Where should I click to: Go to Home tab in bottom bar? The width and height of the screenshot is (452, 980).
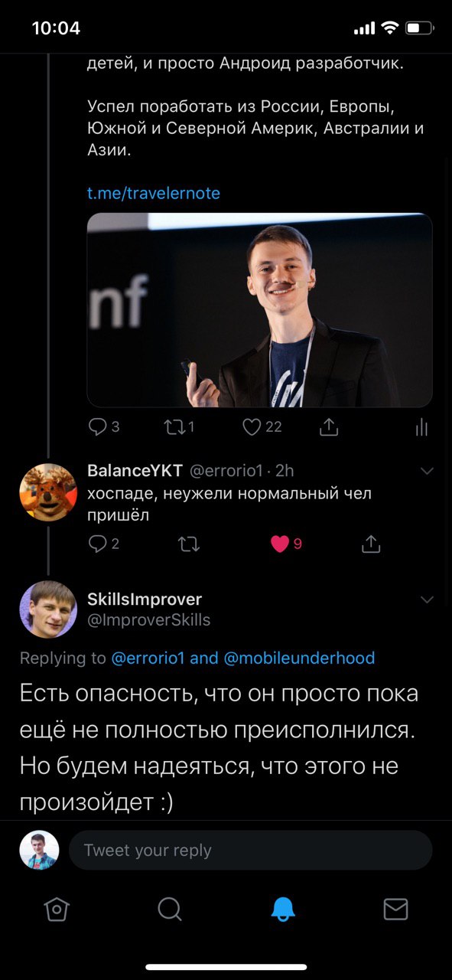(x=57, y=909)
